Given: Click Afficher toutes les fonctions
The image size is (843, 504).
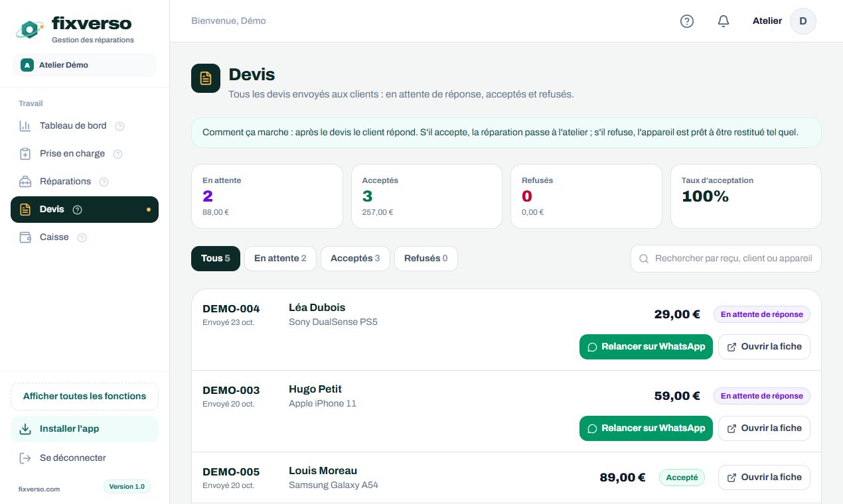Looking at the screenshot, I should pyautogui.click(x=84, y=397).
